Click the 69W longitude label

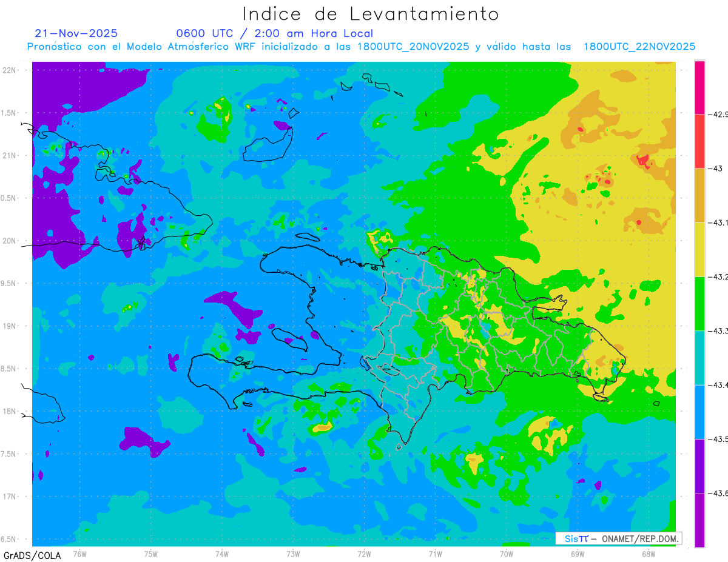(578, 554)
